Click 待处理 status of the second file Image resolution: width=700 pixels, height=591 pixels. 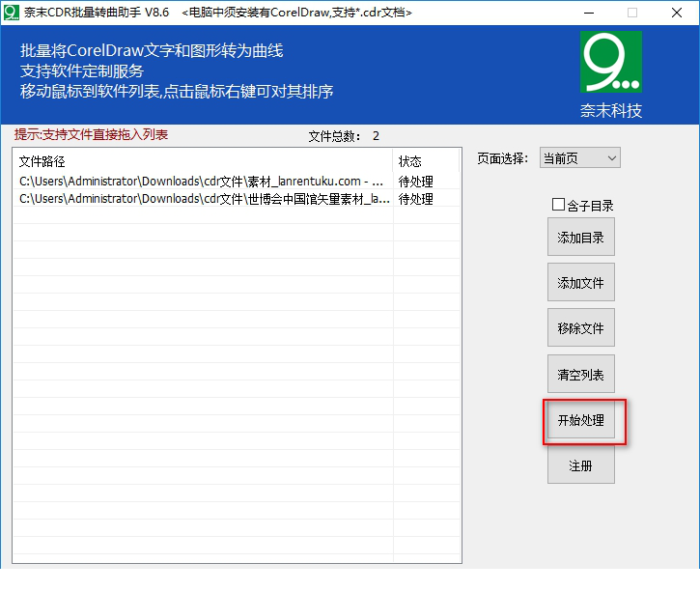pos(416,199)
